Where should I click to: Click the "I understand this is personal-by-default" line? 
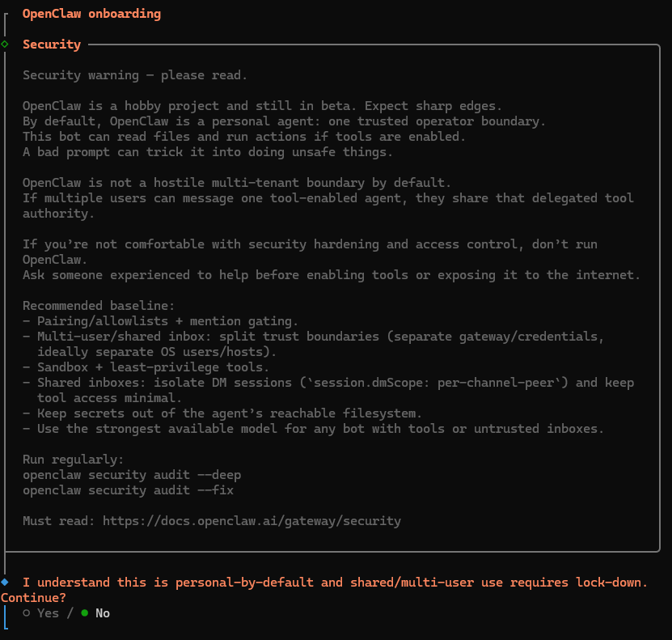pos(335,583)
